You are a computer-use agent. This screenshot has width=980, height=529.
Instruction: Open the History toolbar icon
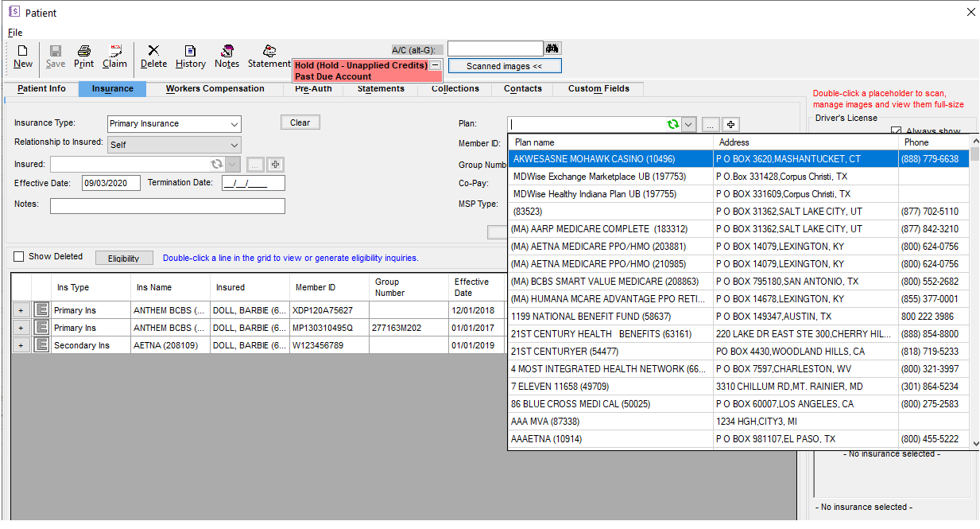point(191,56)
